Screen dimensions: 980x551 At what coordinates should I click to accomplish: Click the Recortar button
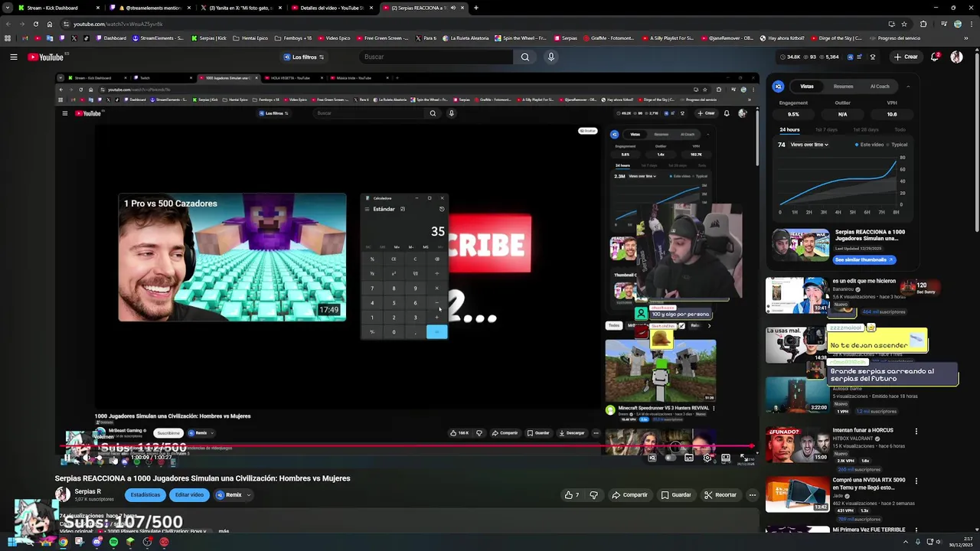tap(720, 495)
